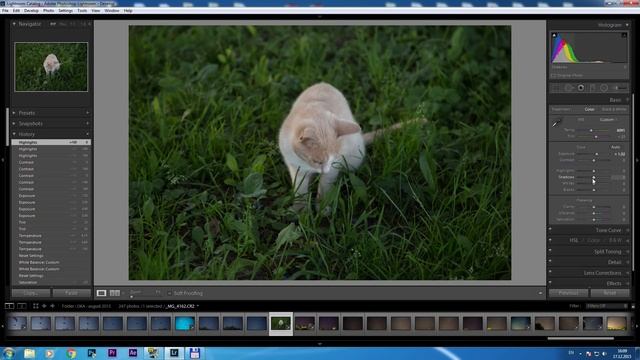Image resolution: width=640 pixels, height=360 pixels.
Task: Add a new snapshot with plus icon
Action: (87, 123)
